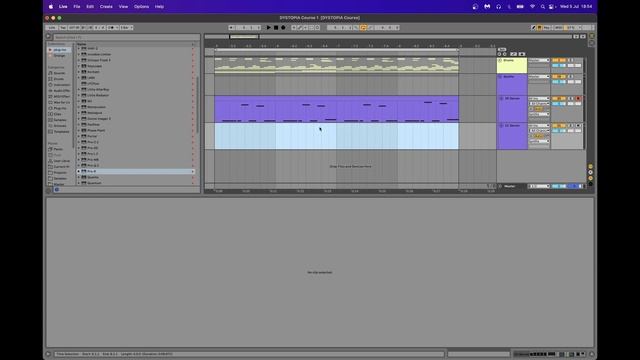640x360 pixels.
Task: Click the Key map mode button
Action: tap(547, 28)
